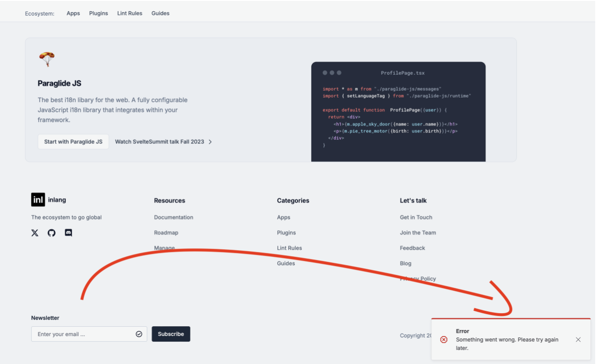
Task: Open Blog link under Let's talk
Action: [406, 264]
